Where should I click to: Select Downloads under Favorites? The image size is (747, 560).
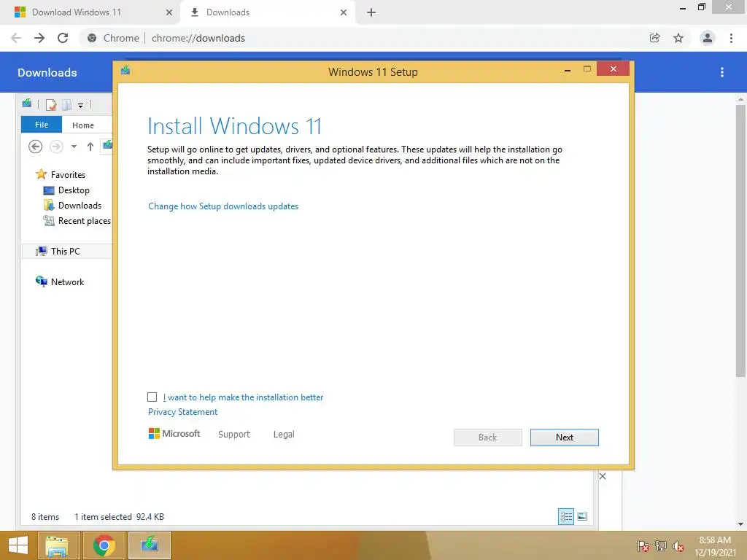72,205
